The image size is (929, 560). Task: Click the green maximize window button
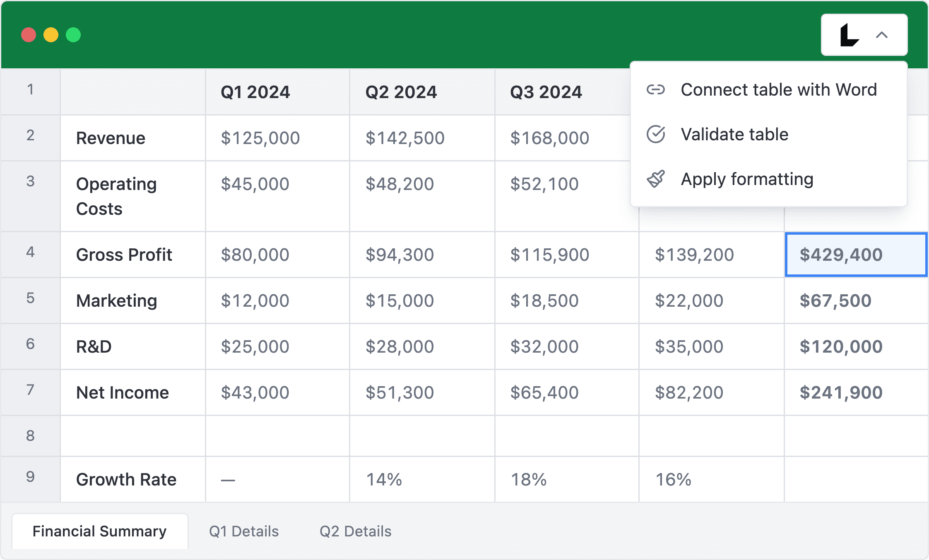73,35
